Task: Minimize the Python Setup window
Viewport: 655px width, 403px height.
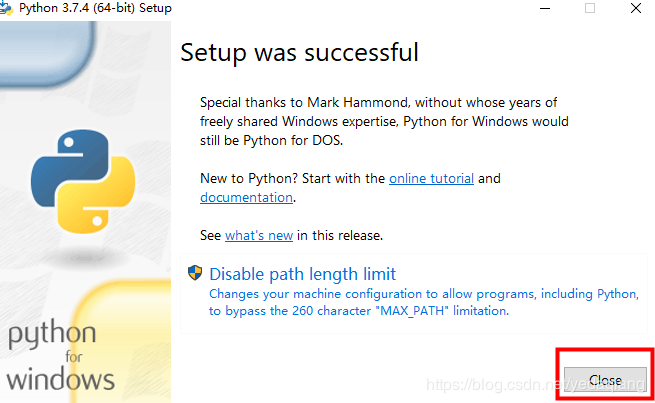Action: [545, 8]
